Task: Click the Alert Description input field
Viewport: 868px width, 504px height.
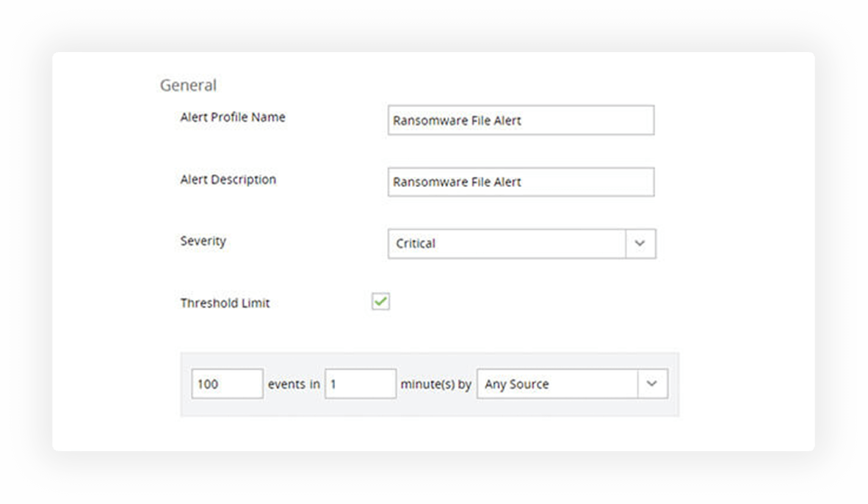Action: point(521,182)
